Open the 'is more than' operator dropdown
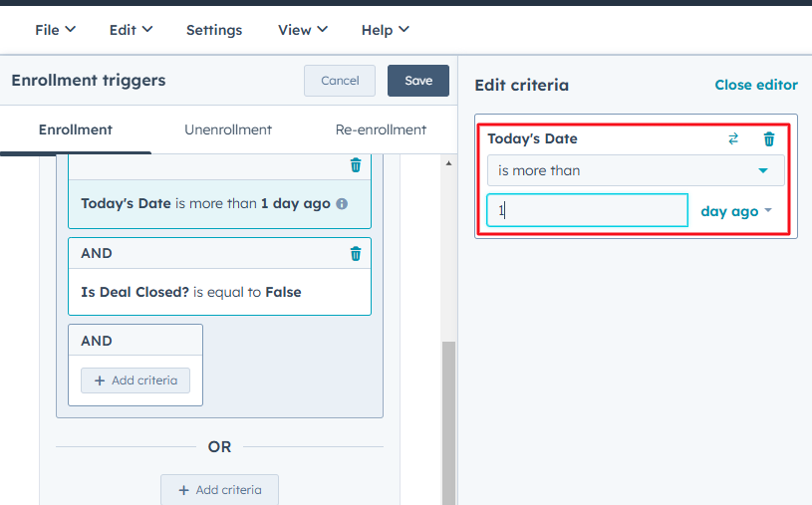The width and height of the screenshot is (812, 505). [636, 170]
